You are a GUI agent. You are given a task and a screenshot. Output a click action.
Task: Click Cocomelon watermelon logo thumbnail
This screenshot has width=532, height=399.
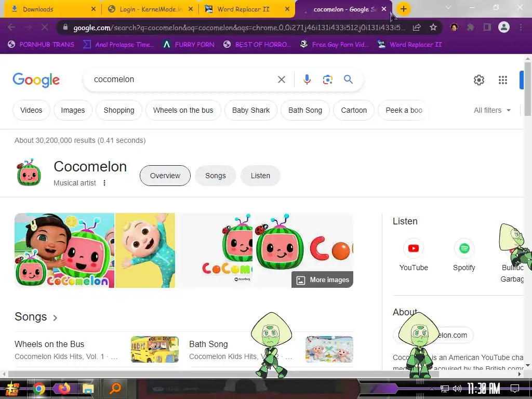[29, 172]
